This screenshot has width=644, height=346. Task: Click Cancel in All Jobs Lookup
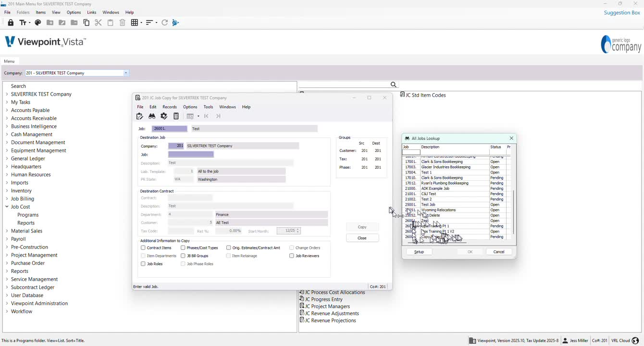(499, 252)
